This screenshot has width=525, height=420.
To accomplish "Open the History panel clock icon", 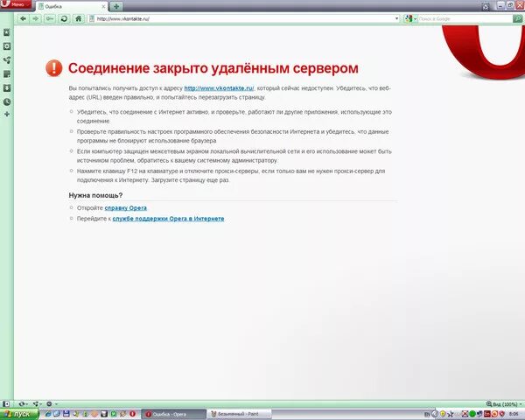I will (7, 101).
